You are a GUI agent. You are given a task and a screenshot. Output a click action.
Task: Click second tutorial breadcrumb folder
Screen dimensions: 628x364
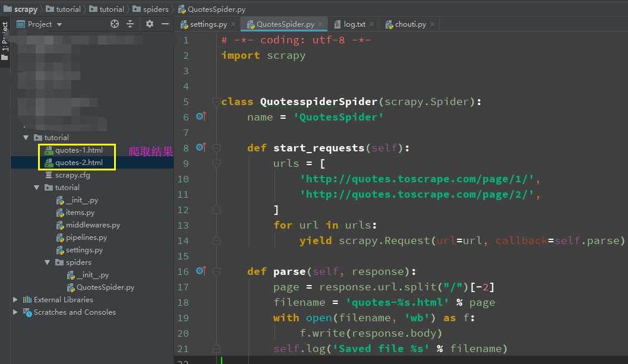coord(106,9)
